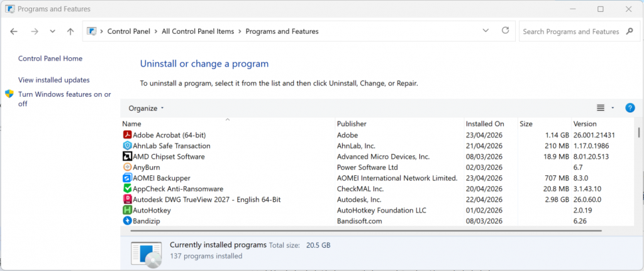Change view using the view layout icon

coord(601,108)
